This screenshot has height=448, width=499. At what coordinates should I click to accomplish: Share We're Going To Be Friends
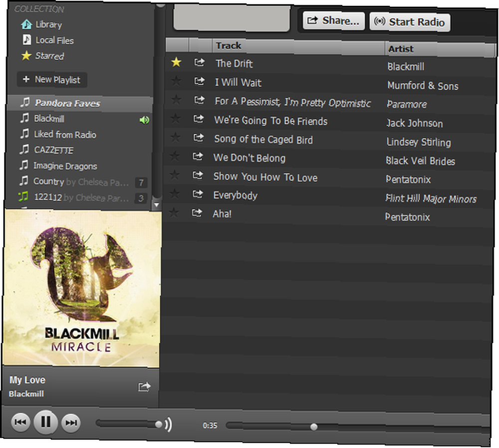click(x=199, y=119)
